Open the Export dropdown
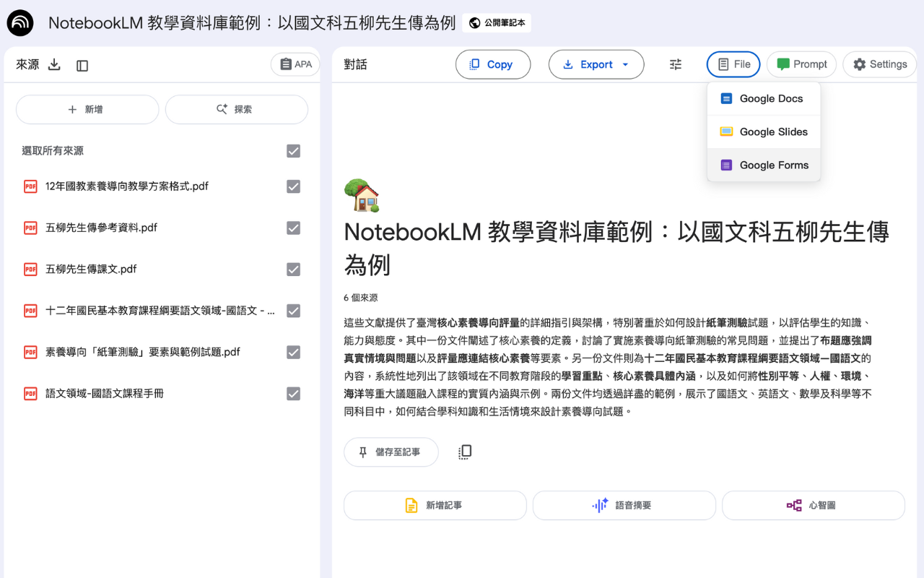The height and width of the screenshot is (578, 924). tap(596, 64)
